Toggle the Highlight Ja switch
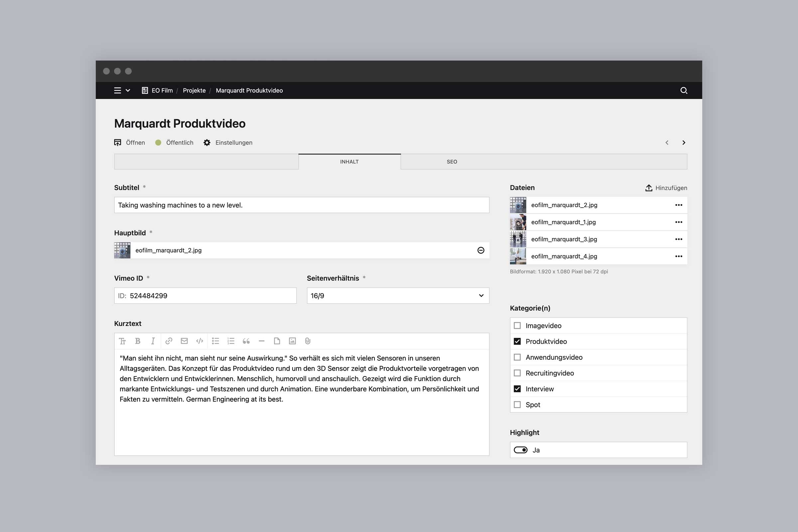The image size is (798, 532). click(520, 450)
